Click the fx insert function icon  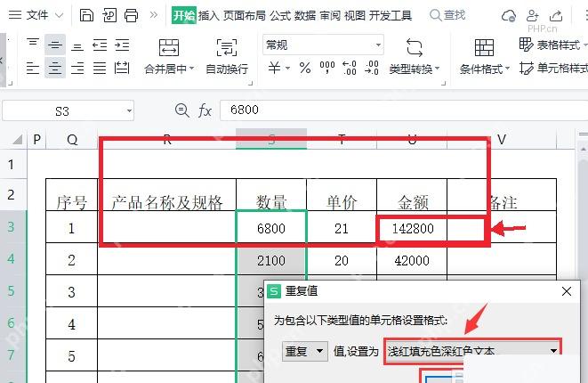click(x=205, y=110)
